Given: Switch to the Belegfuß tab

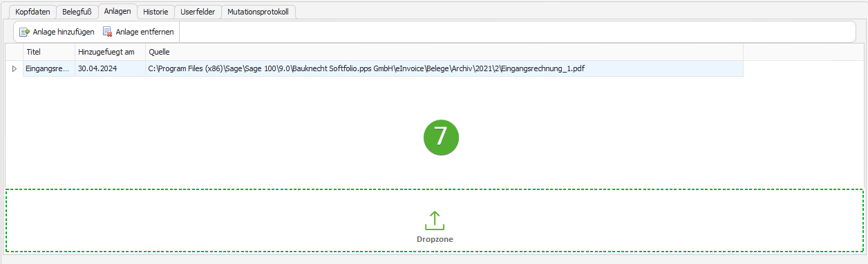Looking at the screenshot, I should (77, 12).
